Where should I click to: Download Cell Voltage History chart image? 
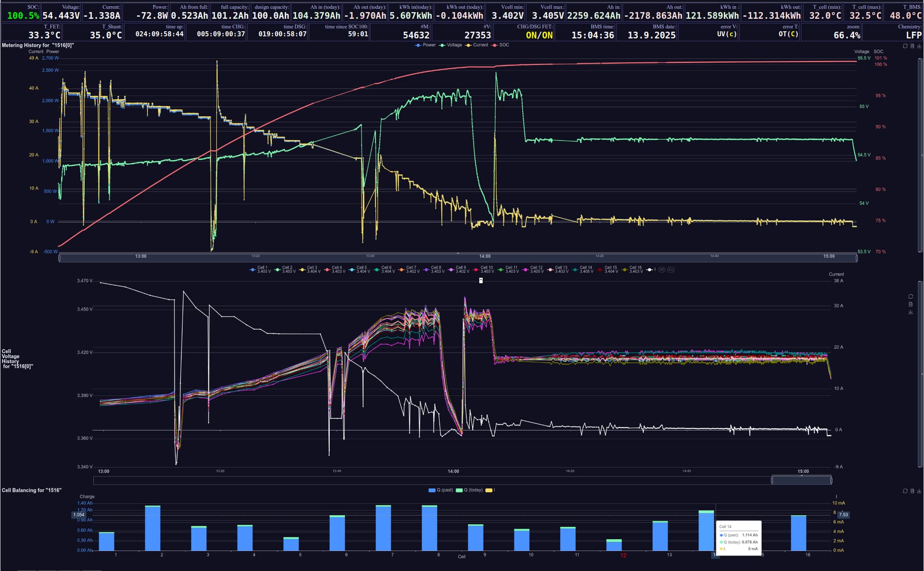click(911, 312)
